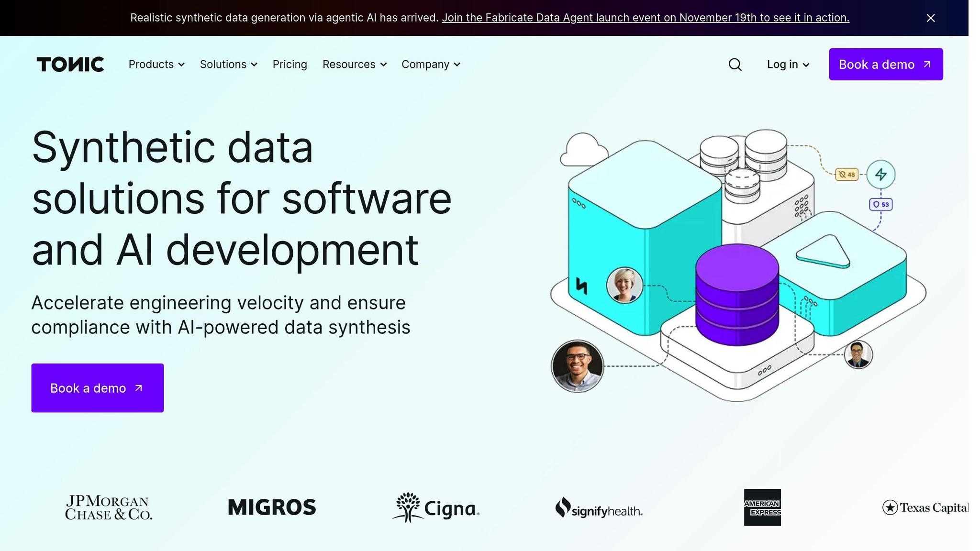Select the Cigna logo
980x551 pixels.
[x=435, y=508]
